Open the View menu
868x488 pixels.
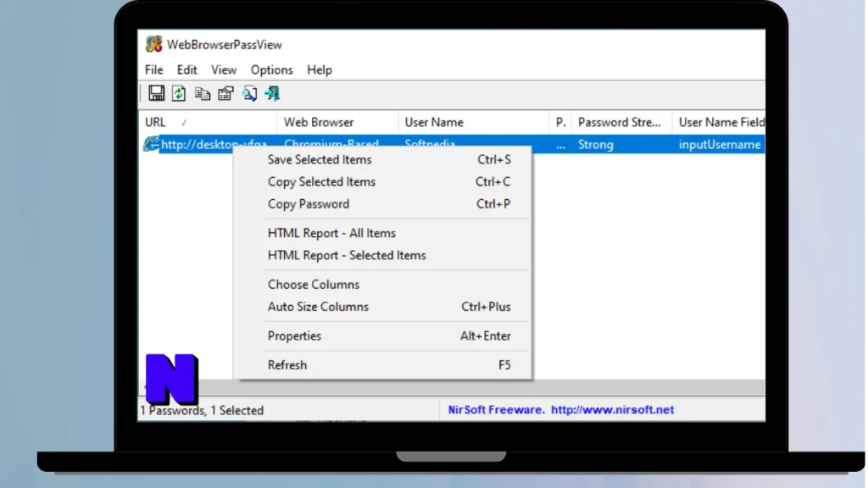pyautogui.click(x=224, y=70)
